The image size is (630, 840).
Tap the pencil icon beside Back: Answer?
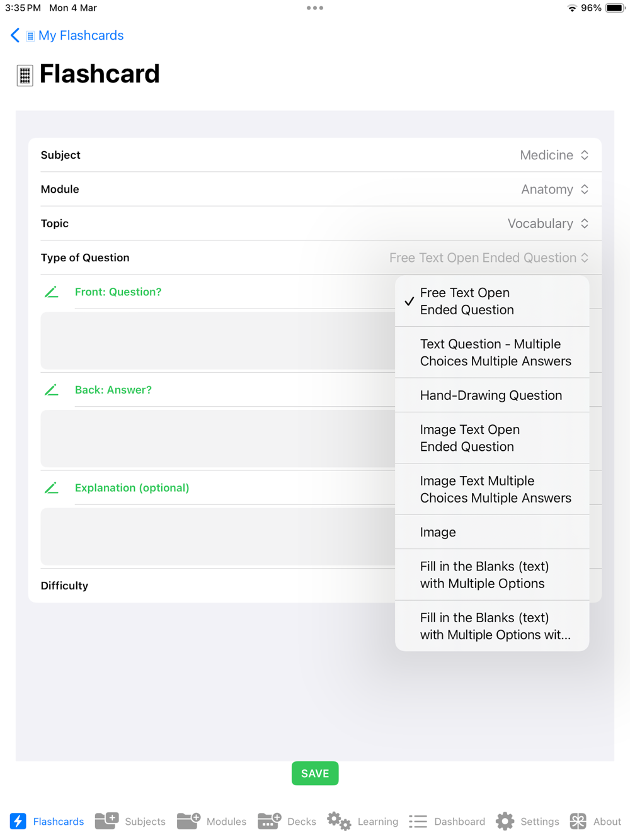(x=52, y=390)
